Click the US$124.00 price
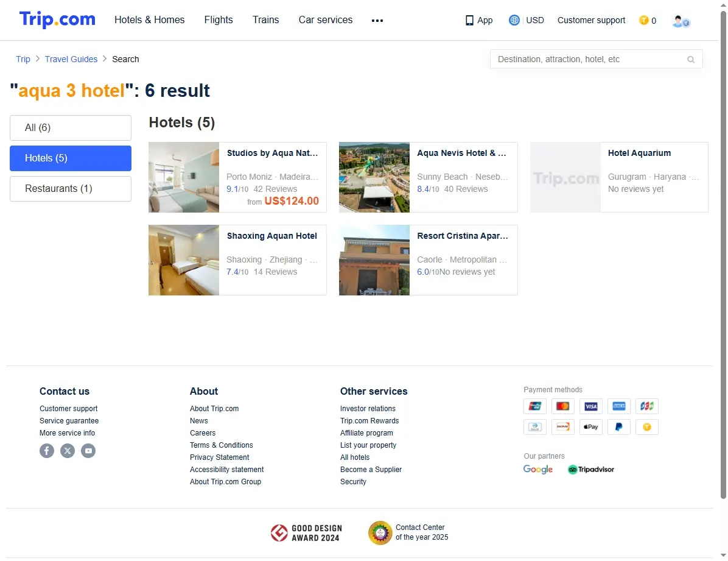The width and height of the screenshot is (728, 561). [292, 201]
